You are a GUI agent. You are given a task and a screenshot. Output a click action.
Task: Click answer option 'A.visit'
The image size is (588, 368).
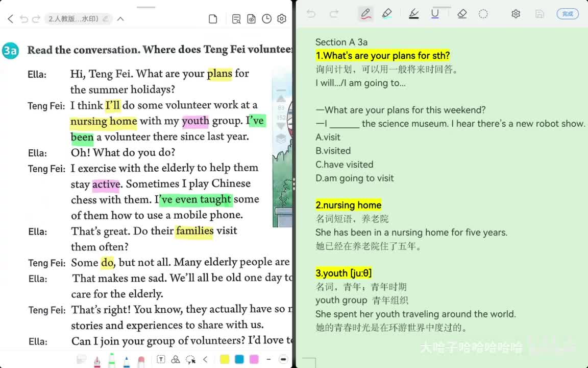click(328, 137)
